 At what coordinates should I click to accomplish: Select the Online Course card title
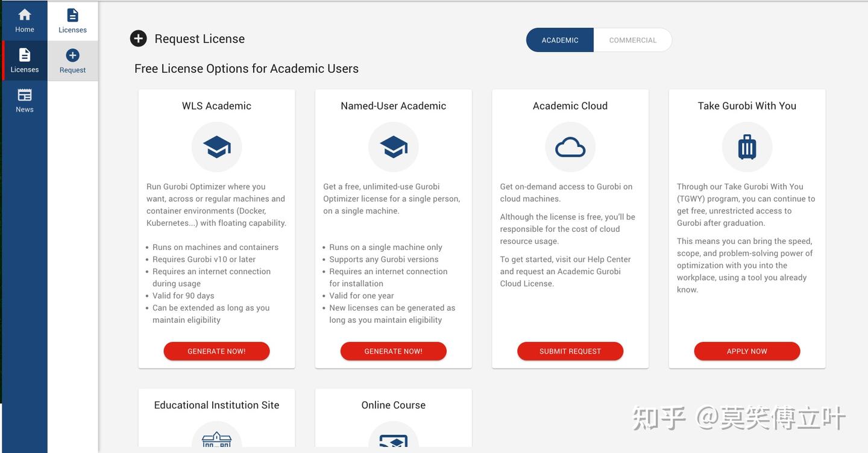394,405
